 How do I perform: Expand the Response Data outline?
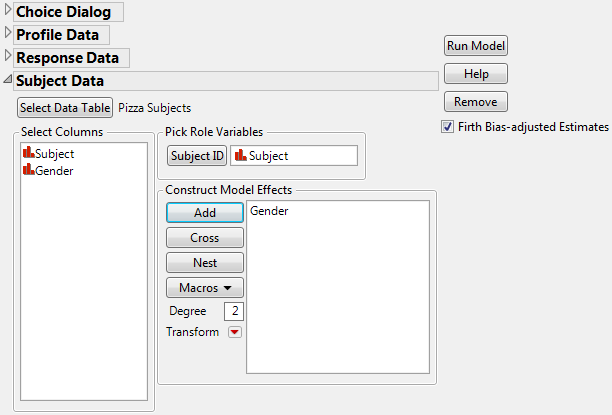[8, 57]
